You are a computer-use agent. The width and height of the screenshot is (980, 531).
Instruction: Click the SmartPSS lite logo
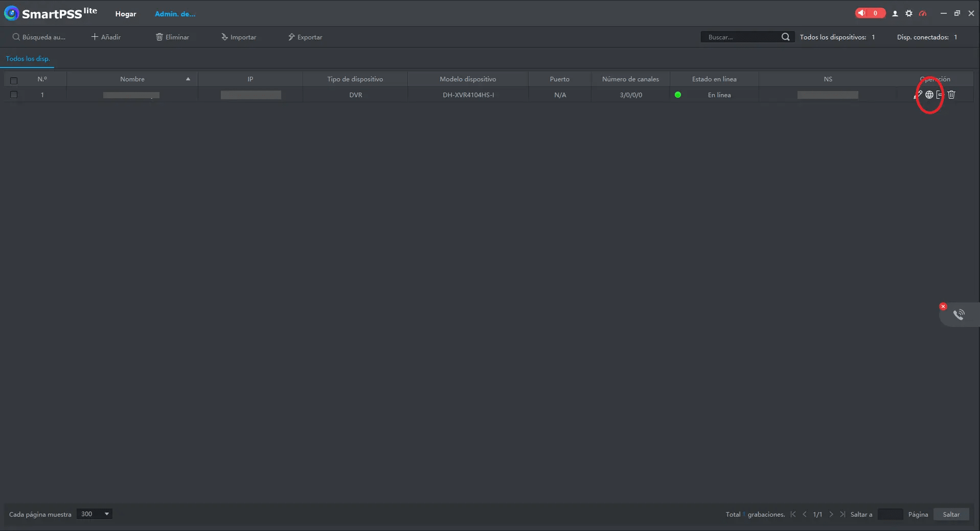[50, 13]
